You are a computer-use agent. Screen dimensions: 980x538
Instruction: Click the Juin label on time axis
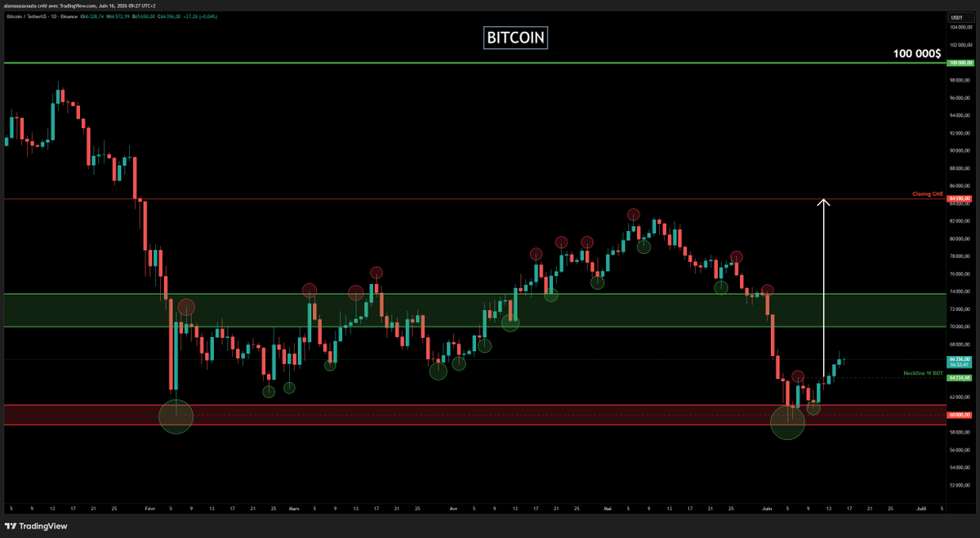coord(768,507)
